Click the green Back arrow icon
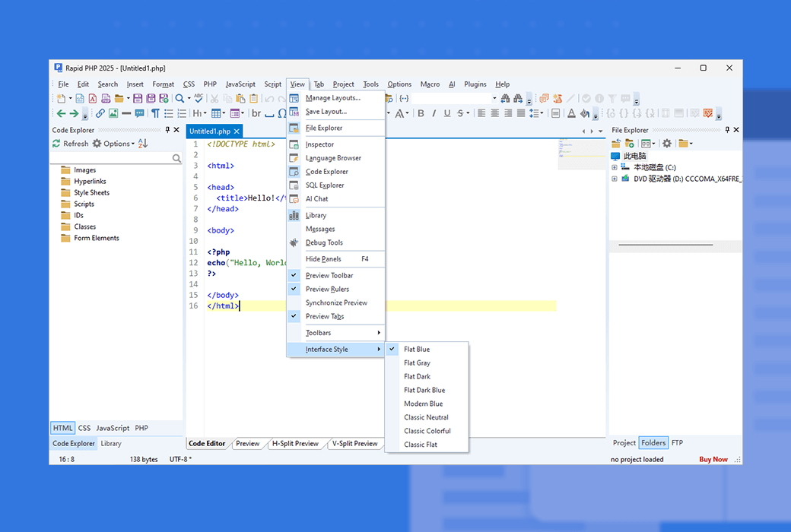 (x=61, y=113)
